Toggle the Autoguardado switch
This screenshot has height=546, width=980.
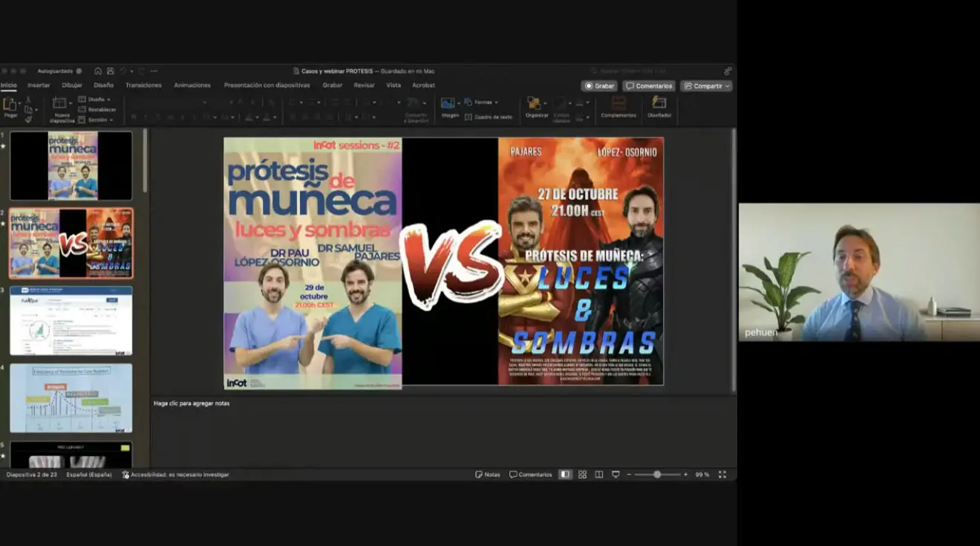click(x=79, y=71)
